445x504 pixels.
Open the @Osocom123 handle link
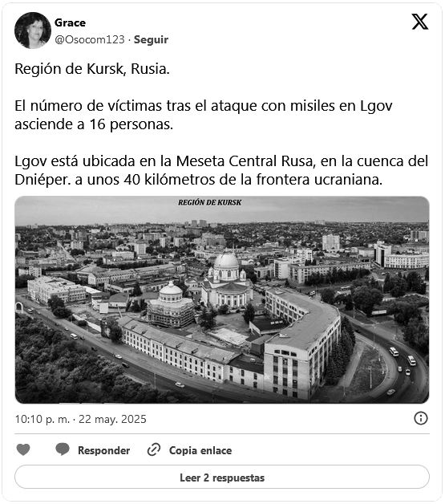[x=90, y=39]
